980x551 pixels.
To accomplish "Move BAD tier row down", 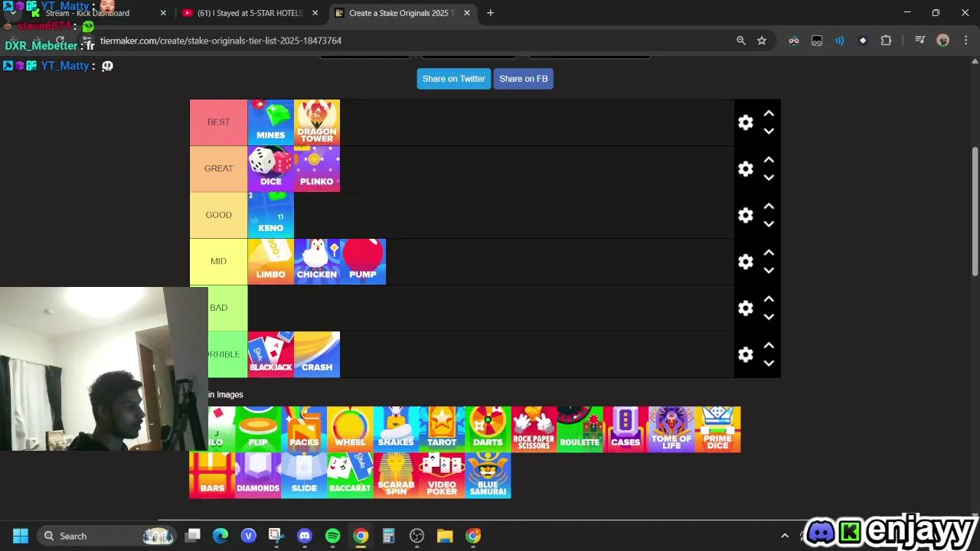I will (x=769, y=317).
